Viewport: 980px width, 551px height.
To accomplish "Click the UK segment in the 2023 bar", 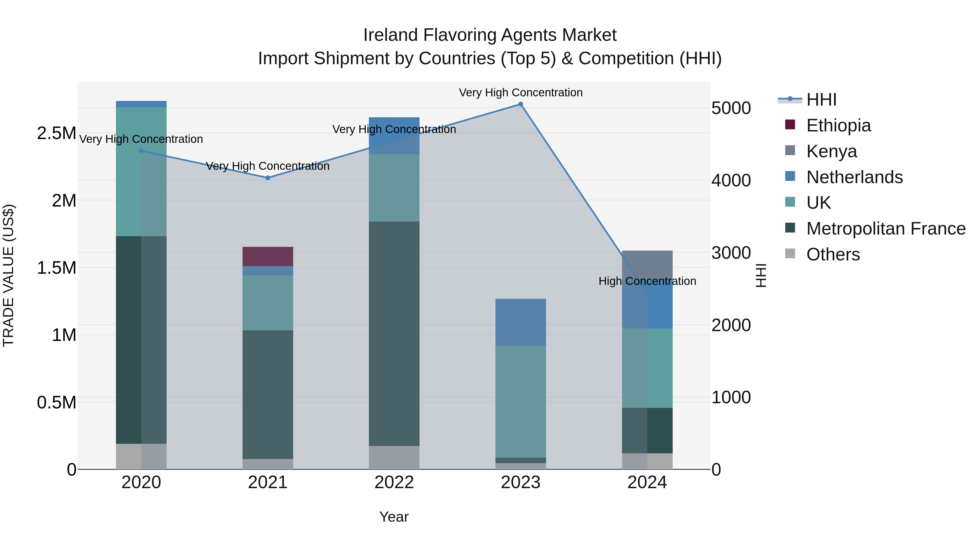I will (520, 402).
